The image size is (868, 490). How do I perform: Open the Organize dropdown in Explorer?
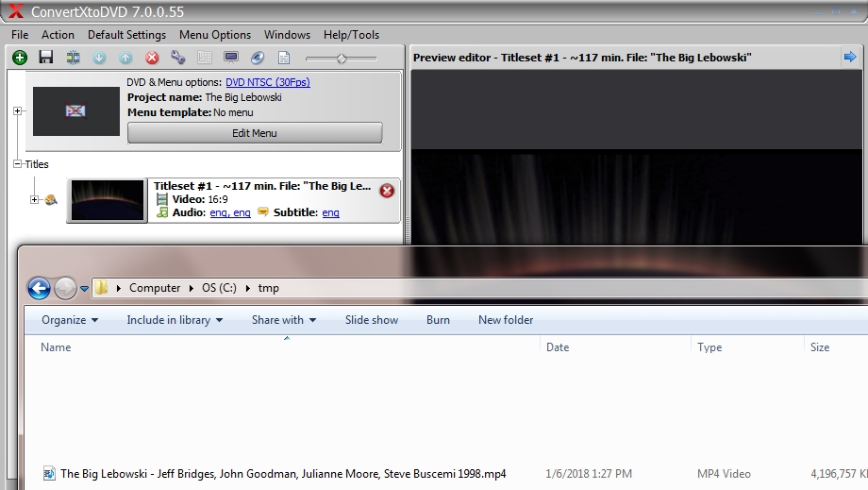pyautogui.click(x=70, y=320)
